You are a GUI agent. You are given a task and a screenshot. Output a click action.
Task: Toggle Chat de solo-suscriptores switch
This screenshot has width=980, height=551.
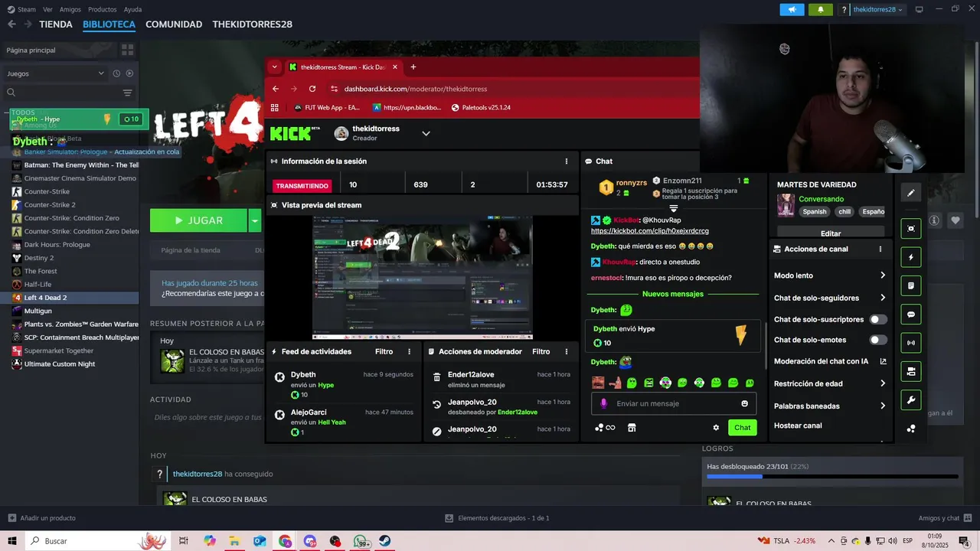click(878, 319)
